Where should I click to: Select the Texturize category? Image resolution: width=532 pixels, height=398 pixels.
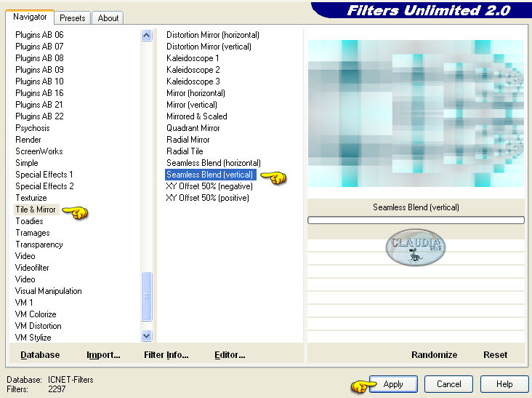31,198
